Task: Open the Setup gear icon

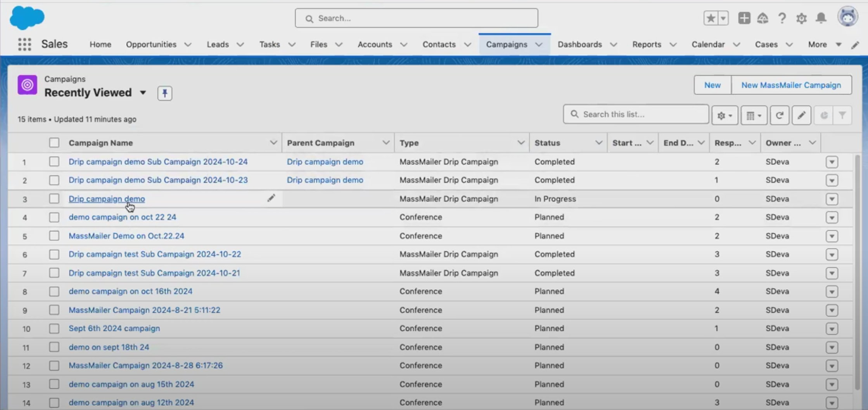Action: (801, 18)
